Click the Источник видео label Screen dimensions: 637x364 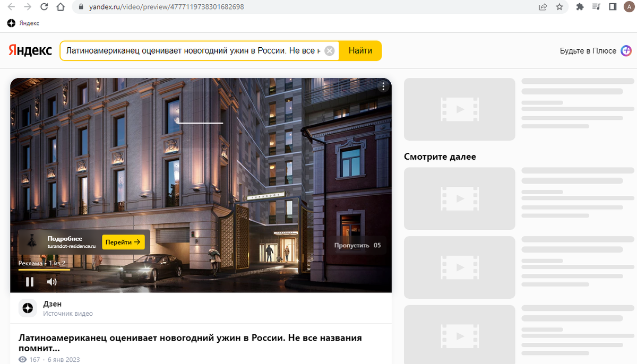(68, 314)
